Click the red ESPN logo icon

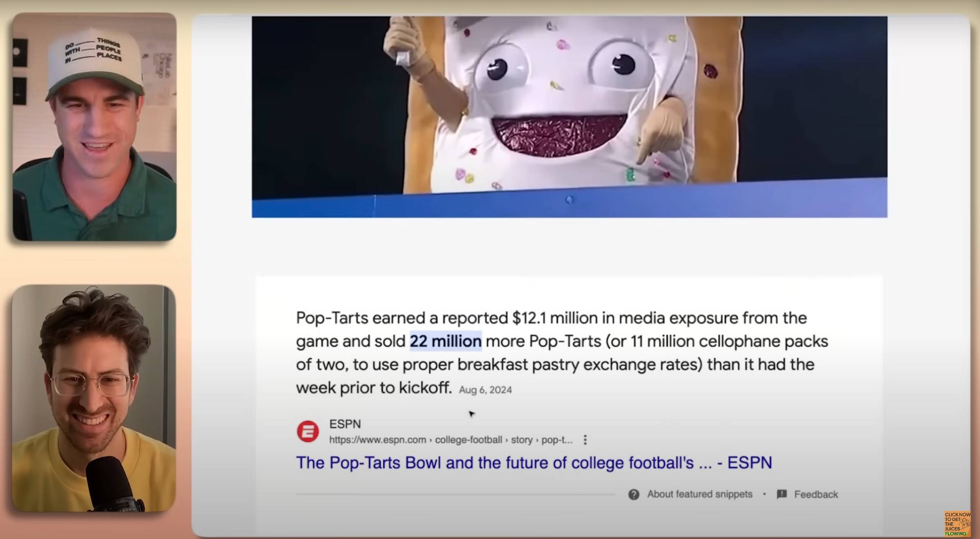click(x=308, y=431)
